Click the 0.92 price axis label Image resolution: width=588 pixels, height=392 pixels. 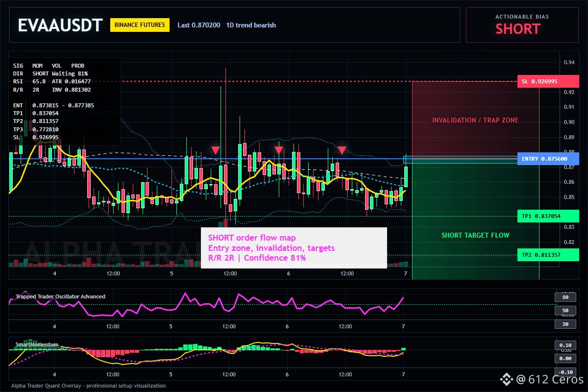(x=569, y=92)
